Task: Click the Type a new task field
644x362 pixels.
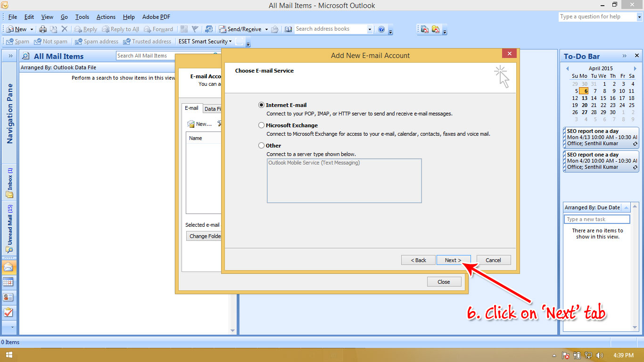Action: [x=597, y=219]
